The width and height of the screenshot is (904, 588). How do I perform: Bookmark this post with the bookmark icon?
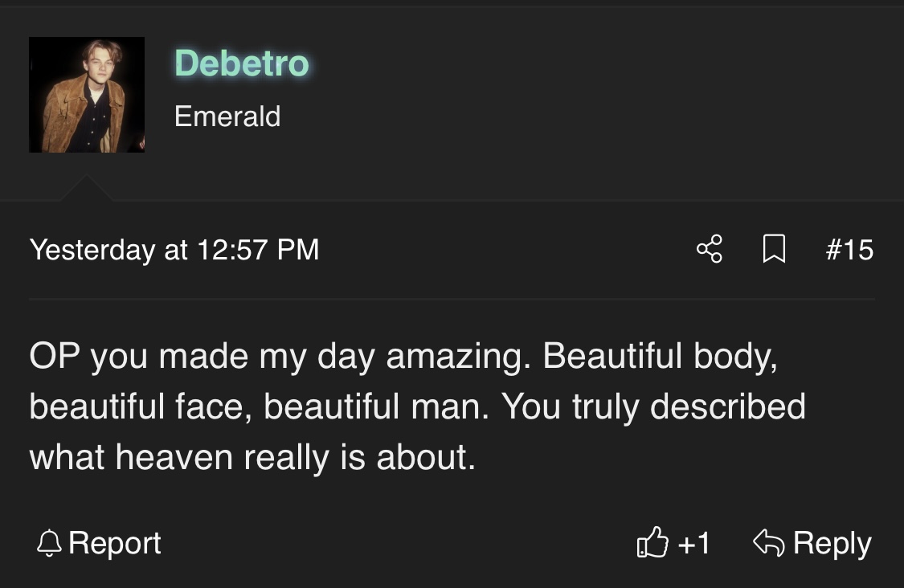(x=773, y=249)
